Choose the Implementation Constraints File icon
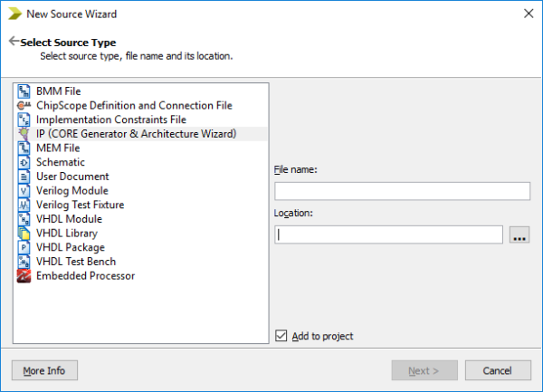This screenshot has height=392, width=543. pyautogui.click(x=24, y=120)
